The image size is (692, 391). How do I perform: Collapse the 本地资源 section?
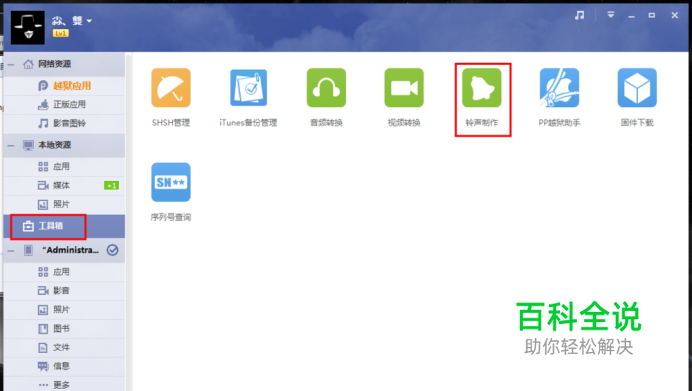tap(11, 145)
